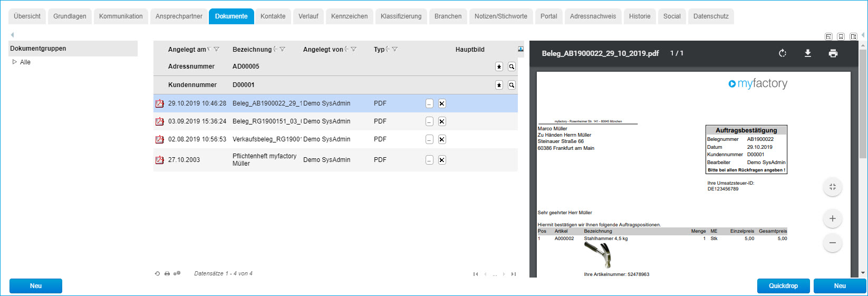Click the fit-to-page button in the PDF viewer
Viewport: 868px width, 296px height.
coord(832,187)
